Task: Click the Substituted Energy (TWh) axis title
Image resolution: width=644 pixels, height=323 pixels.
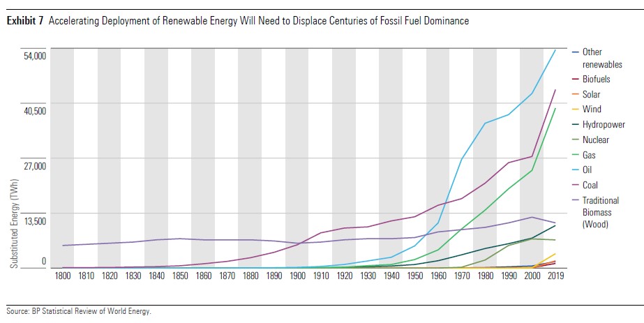Action: (13, 227)
